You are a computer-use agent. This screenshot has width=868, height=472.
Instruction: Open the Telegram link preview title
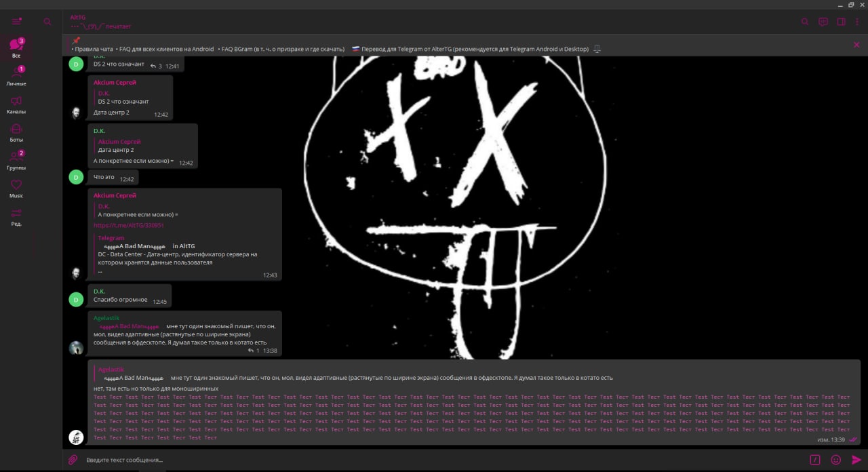click(x=111, y=238)
